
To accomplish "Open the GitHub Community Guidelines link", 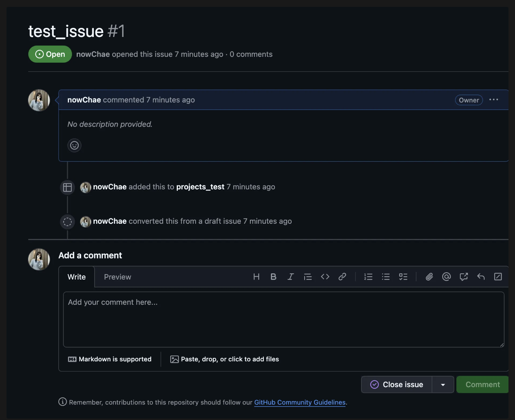I will pos(300,402).
